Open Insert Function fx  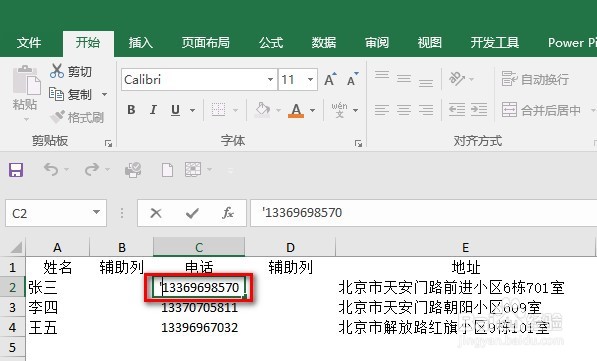(228, 213)
